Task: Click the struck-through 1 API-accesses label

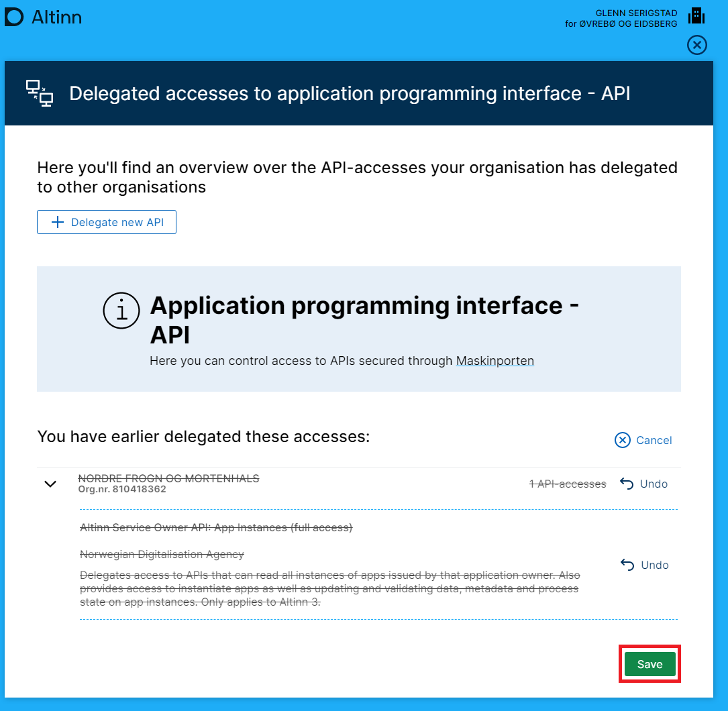Action: click(568, 484)
